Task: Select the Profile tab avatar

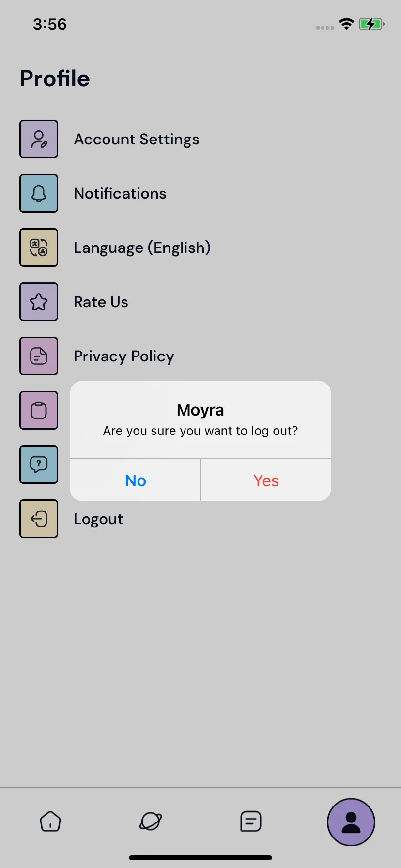Action: click(x=351, y=822)
